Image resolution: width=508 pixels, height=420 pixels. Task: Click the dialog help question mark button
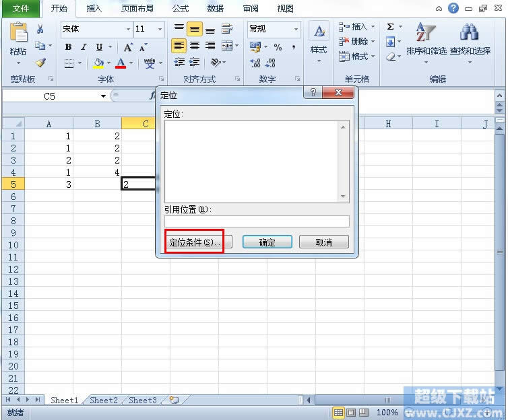click(313, 92)
